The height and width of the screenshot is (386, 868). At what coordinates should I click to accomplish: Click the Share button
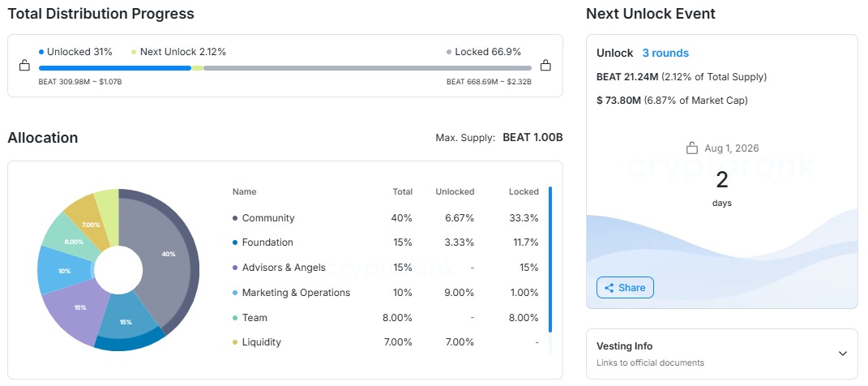tap(625, 288)
